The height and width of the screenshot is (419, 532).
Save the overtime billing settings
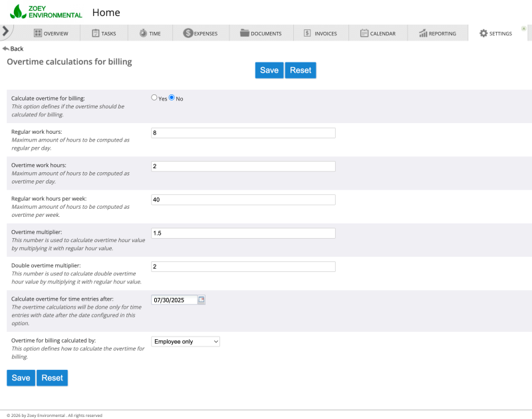pos(269,70)
